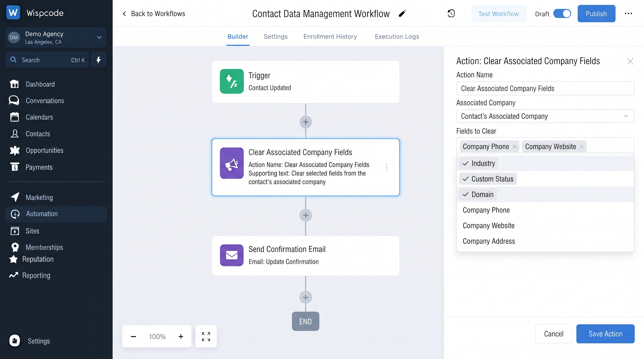Screen dimensions: 644x359
Task: Select Company Phone in the dropdown list
Action: pos(545,210)
